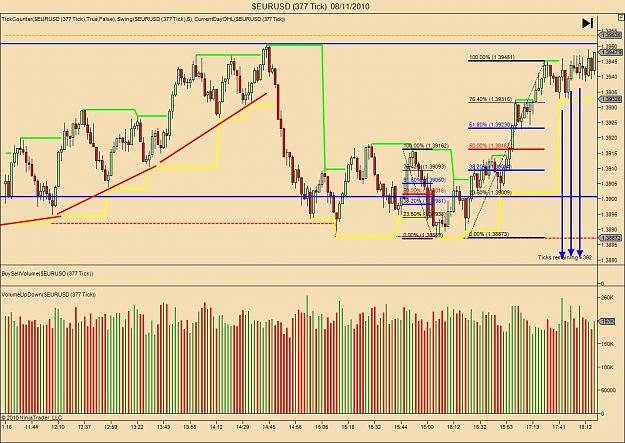Select the VolumeUpDown panel label
625x443 pixels.
point(49,294)
